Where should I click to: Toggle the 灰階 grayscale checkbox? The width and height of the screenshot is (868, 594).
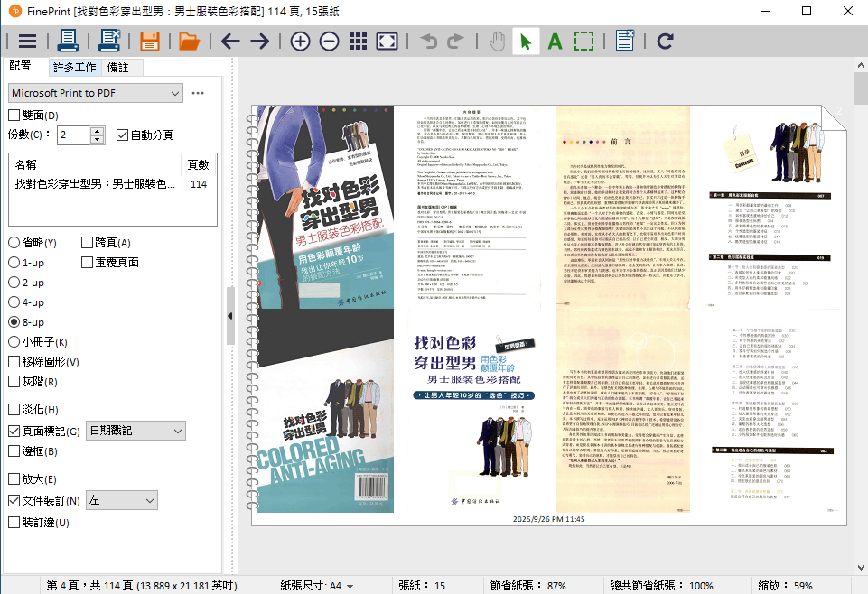(14, 383)
